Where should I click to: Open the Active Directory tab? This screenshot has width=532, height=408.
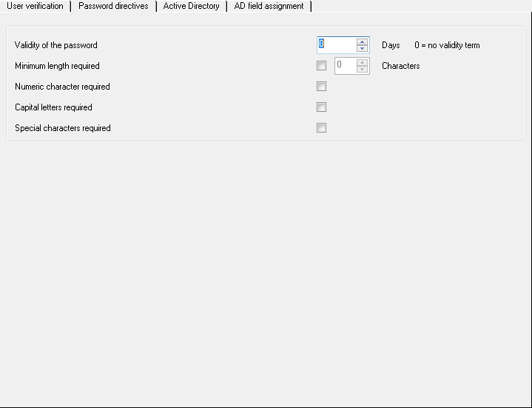coord(192,6)
